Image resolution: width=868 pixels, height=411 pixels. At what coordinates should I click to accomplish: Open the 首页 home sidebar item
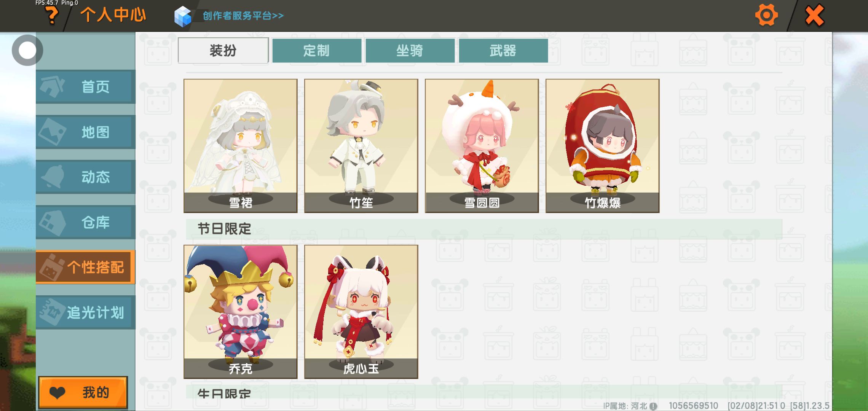[x=86, y=87]
